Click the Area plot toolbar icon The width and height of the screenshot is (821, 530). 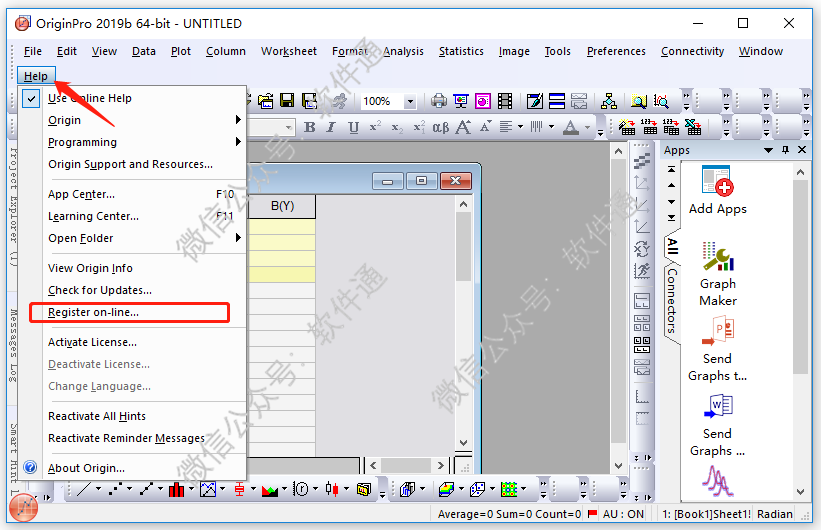[x=270, y=489]
